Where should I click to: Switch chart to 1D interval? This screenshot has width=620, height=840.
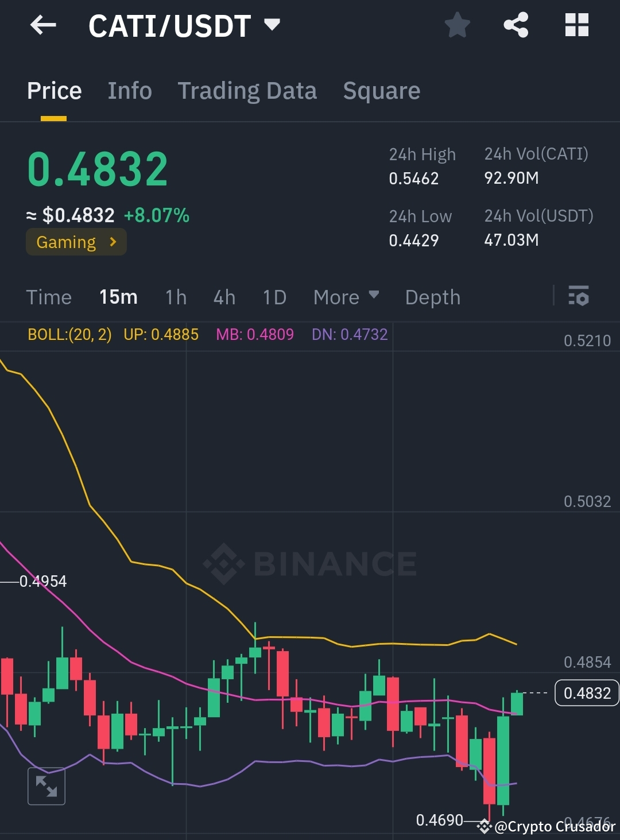tap(274, 297)
